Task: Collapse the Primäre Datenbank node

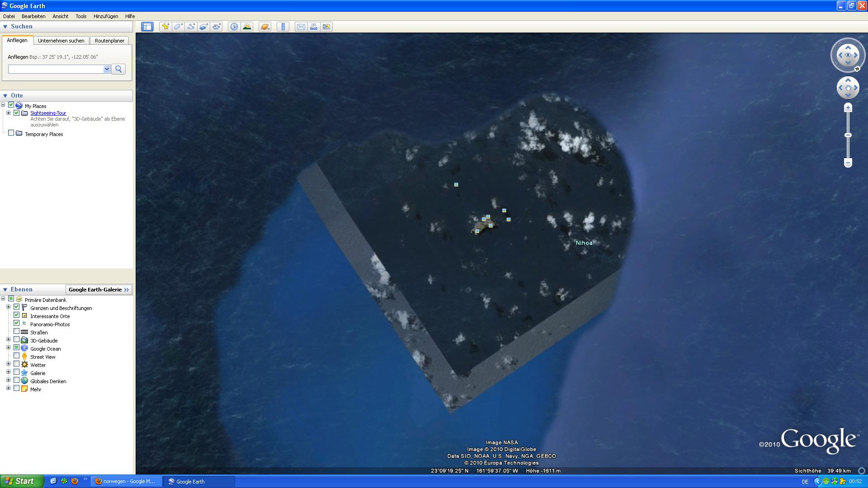Action: (x=3, y=299)
